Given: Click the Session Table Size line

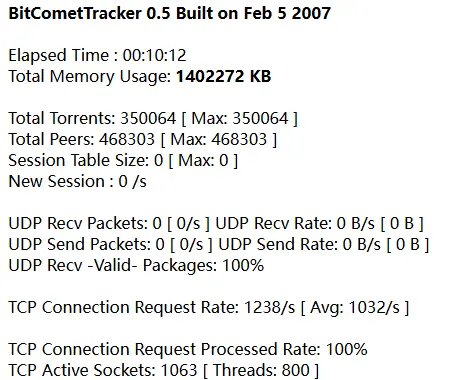Looking at the screenshot, I should tap(123, 161).
